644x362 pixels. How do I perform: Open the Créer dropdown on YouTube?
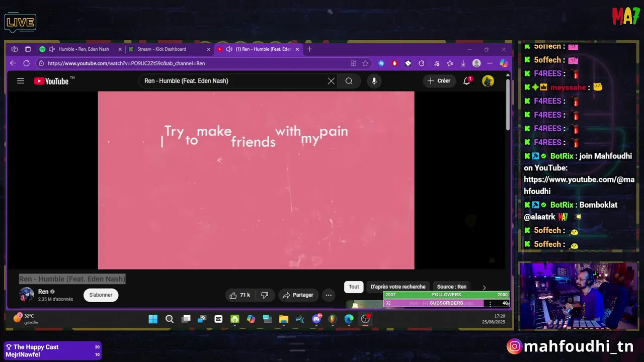pyautogui.click(x=439, y=81)
